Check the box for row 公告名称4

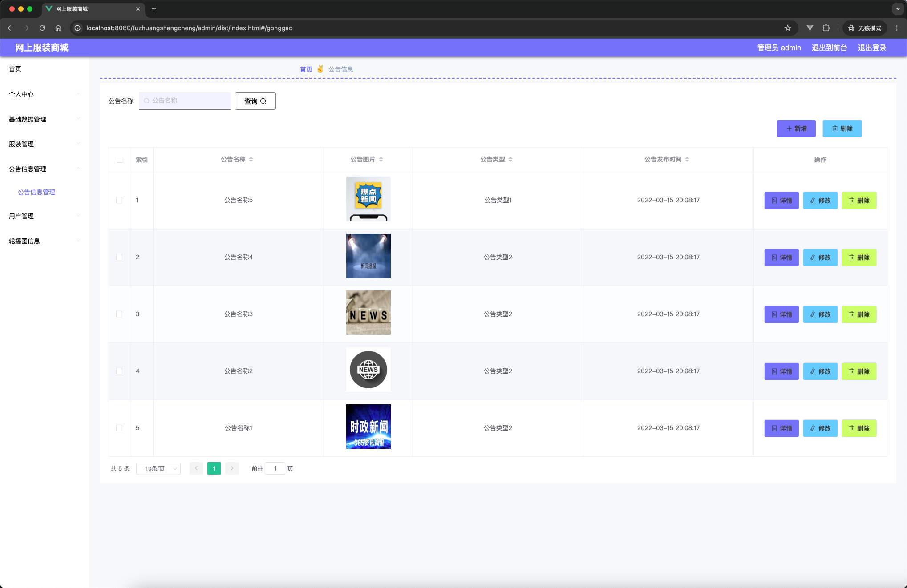(x=119, y=257)
